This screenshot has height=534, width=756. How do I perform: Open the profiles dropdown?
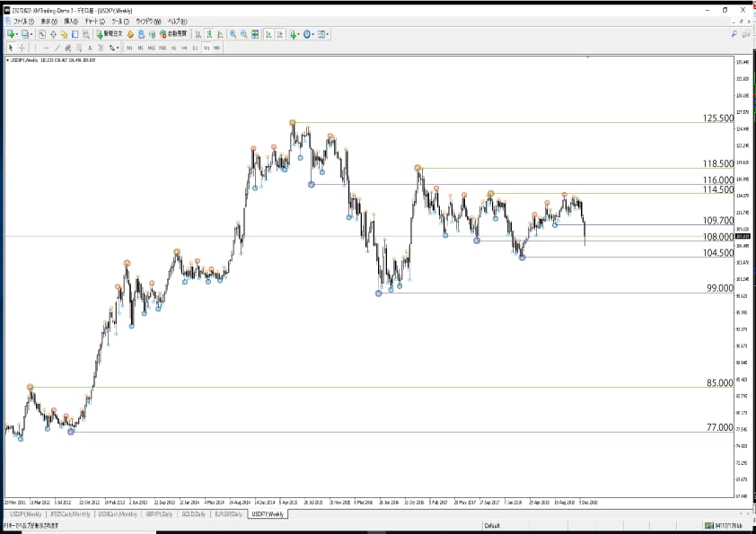28,34
